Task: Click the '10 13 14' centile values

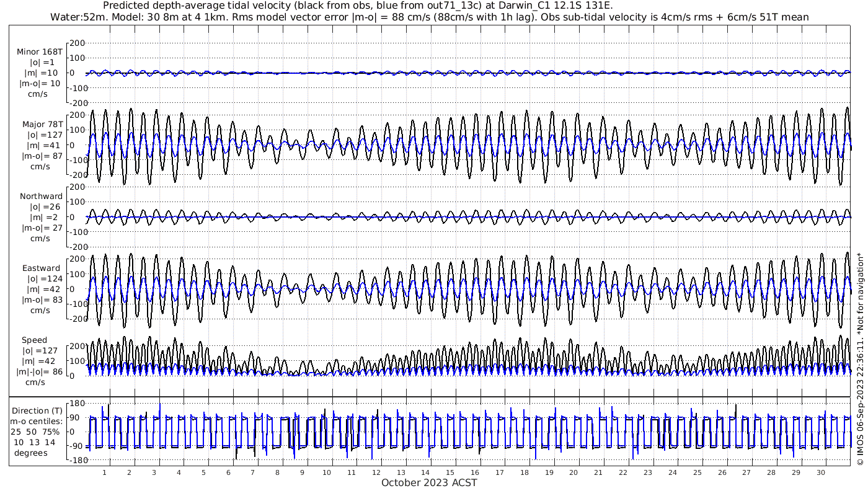Action: tap(33, 442)
